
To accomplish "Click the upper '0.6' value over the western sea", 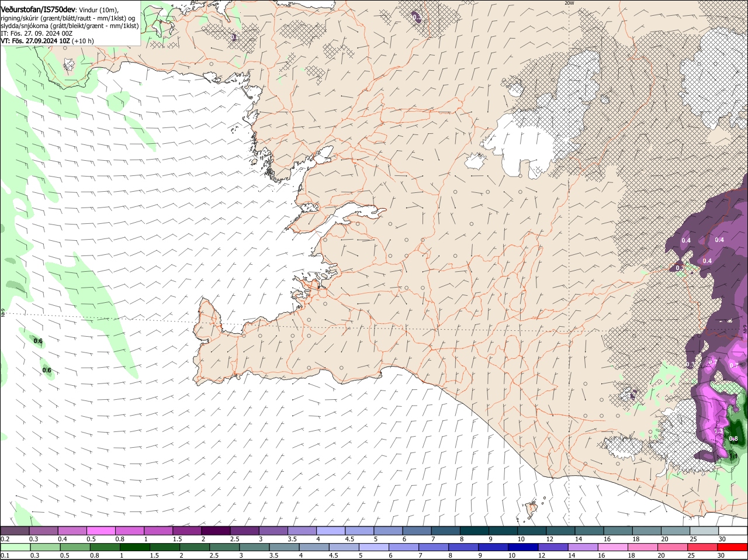I will coord(39,341).
